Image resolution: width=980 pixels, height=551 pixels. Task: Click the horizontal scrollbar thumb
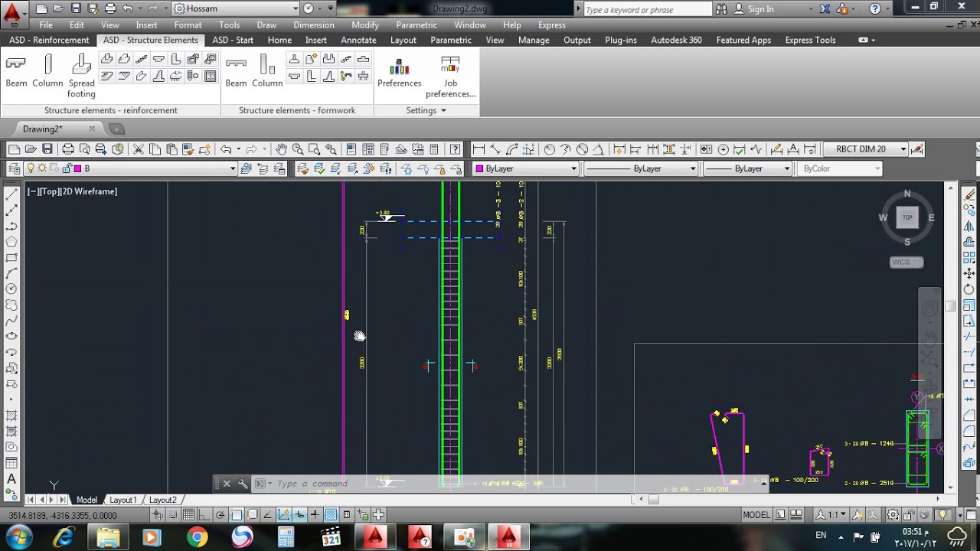tap(653, 500)
